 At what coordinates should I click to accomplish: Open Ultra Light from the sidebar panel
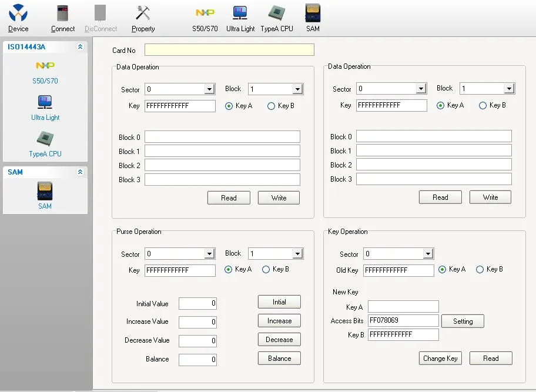pos(45,108)
